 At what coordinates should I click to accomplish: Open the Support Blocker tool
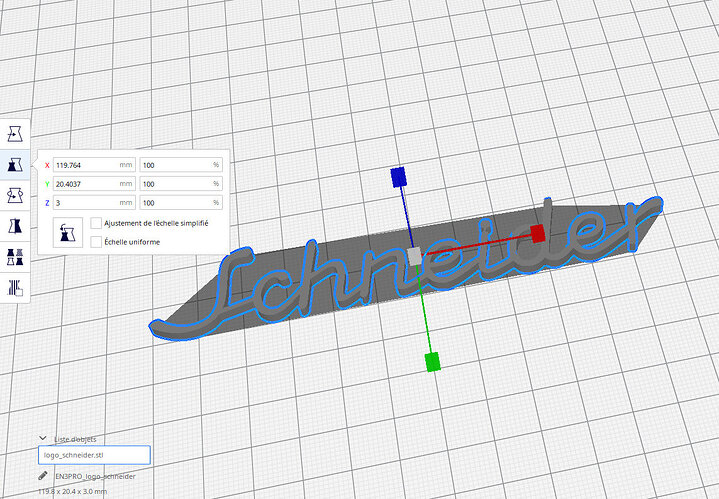(15, 288)
